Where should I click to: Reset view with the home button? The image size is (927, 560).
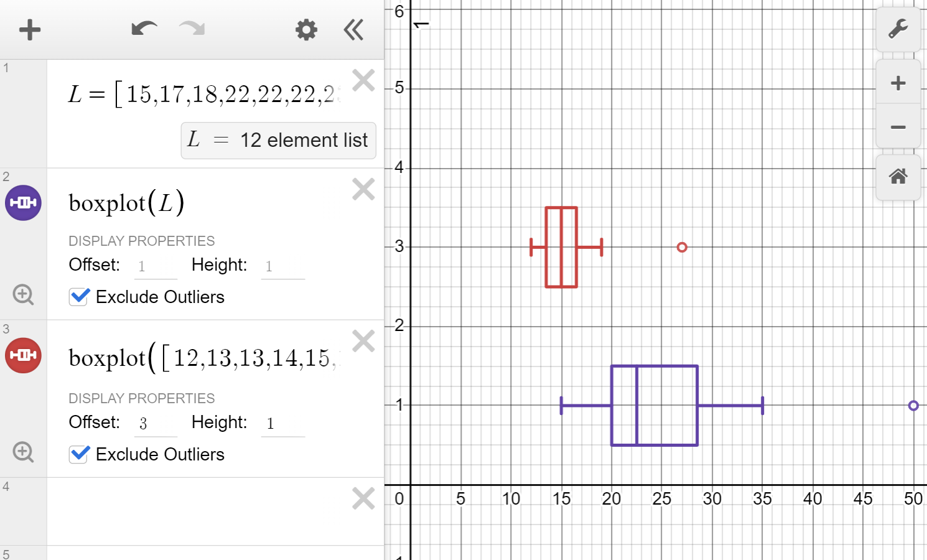(x=898, y=178)
